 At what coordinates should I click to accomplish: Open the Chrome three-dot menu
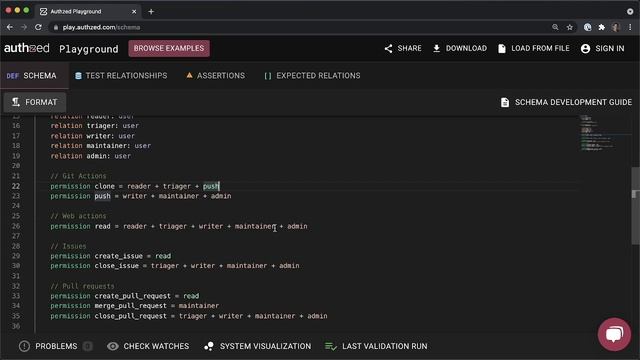coord(630,27)
